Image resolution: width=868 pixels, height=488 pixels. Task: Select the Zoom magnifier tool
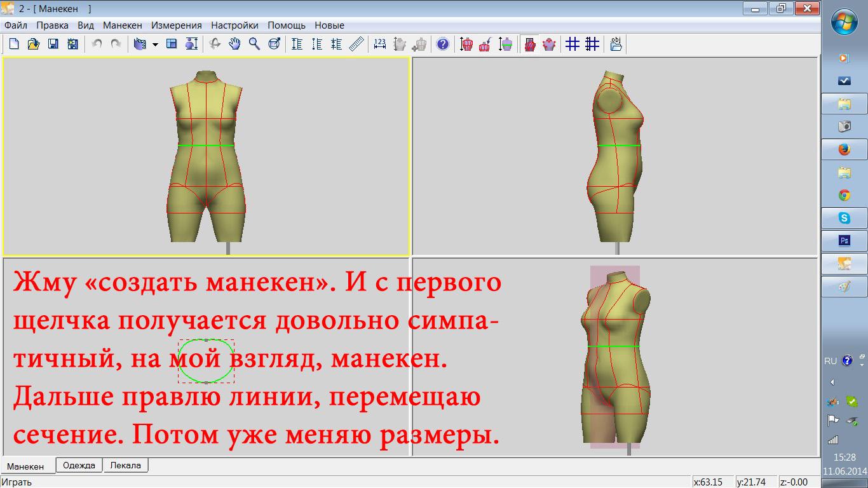tap(254, 44)
